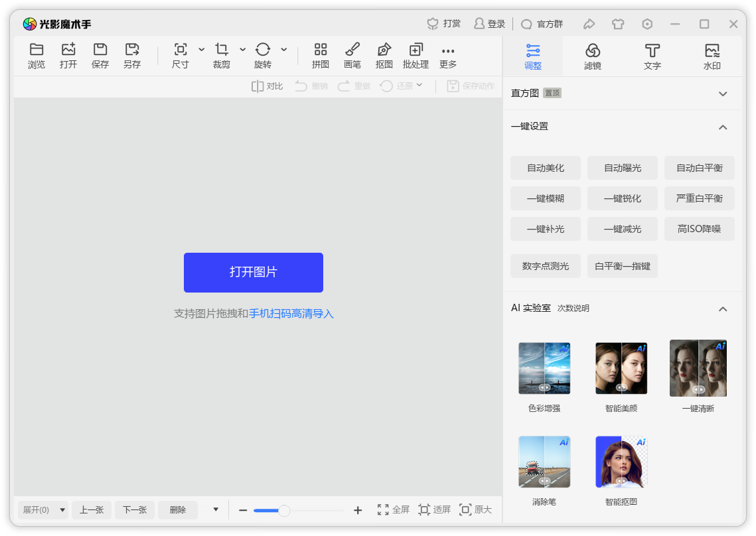Collapse the AI 实验室 section
Image resolution: width=756 pixels, height=536 pixels.
(x=723, y=308)
